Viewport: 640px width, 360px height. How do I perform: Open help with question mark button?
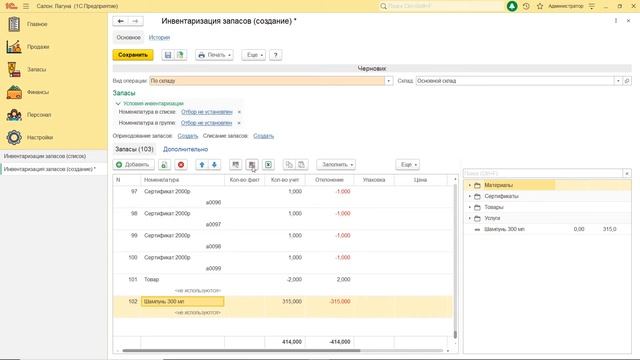pos(276,55)
